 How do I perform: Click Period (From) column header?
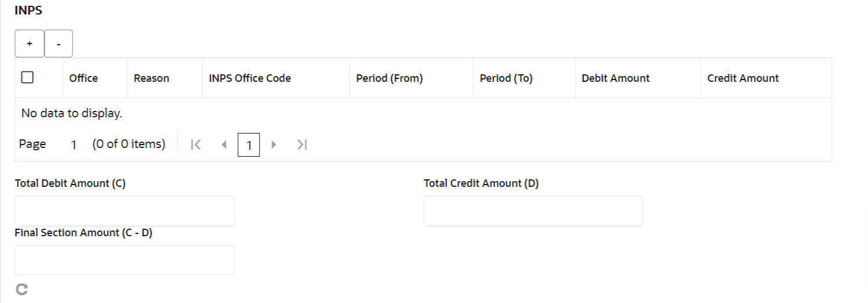(390, 78)
